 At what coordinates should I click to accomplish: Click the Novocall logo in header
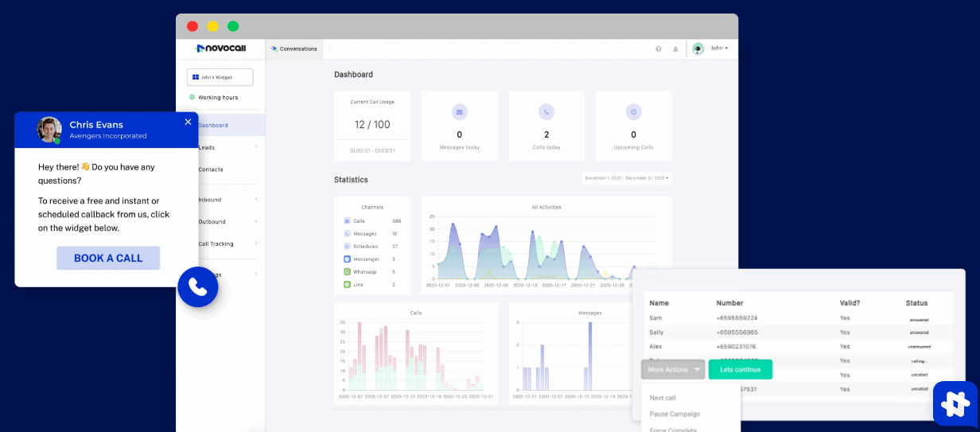coord(220,49)
